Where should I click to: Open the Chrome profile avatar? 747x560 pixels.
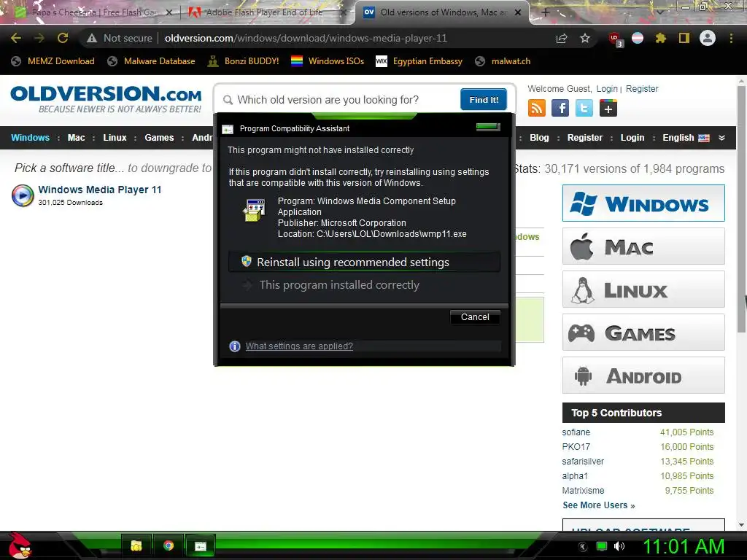[x=708, y=38]
